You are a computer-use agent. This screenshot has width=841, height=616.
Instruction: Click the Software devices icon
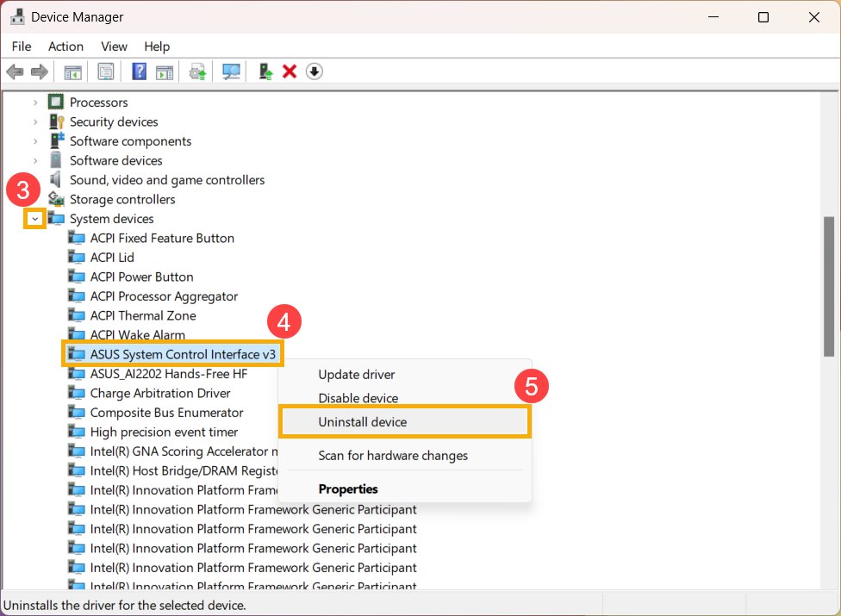tap(55, 159)
